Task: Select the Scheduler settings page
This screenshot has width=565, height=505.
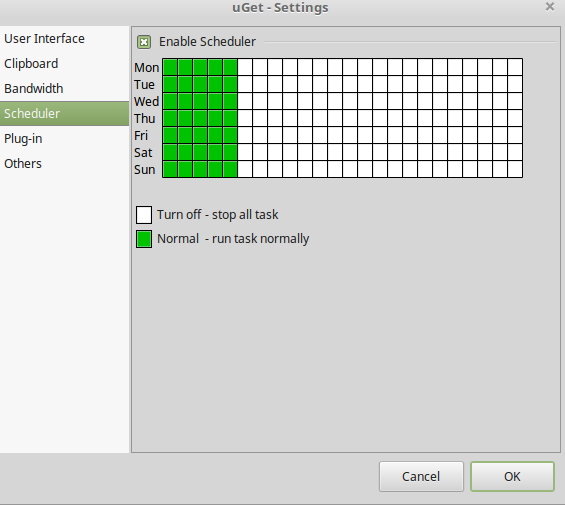Action: (64, 114)
